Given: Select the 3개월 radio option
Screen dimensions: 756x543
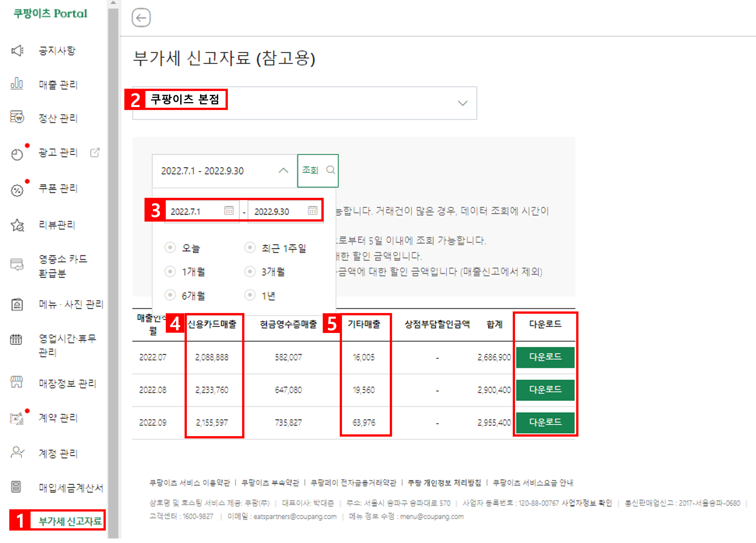Looking at the screenshot, I should pyautogui.click(x=250, y=272).
